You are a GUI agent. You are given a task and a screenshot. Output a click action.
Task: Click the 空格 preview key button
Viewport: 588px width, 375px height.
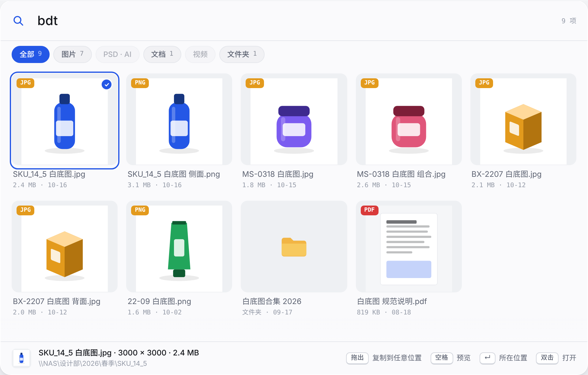[442, 358]
